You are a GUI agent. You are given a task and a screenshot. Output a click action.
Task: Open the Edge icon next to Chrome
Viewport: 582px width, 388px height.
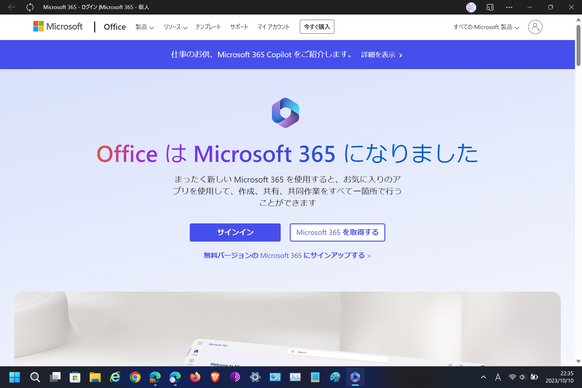pyautogui.click(x=155, y=377)
